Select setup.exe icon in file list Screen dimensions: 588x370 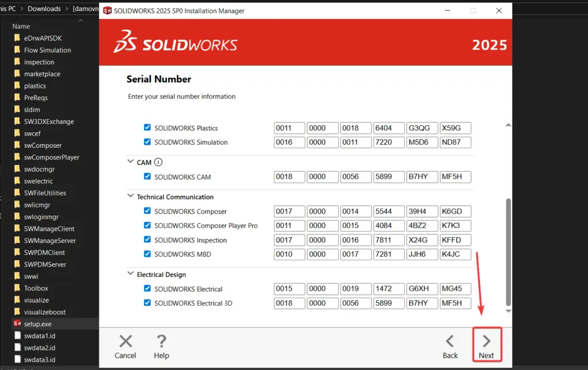point(17,323)
